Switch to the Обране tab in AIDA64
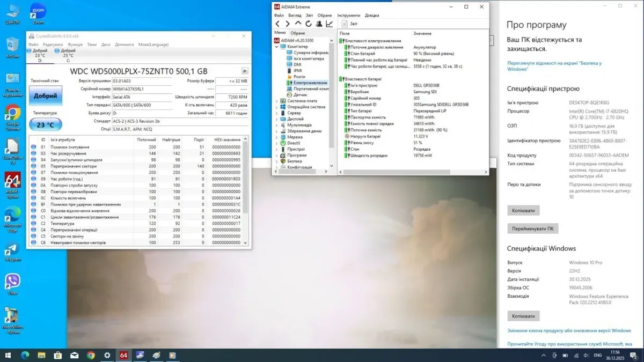This screenshot has height=362, width=644. [298, 33]
